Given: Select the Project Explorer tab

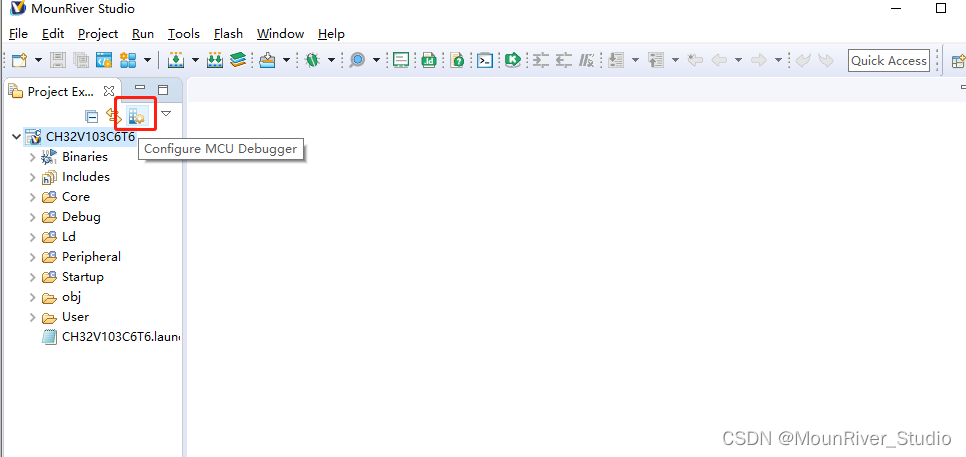Looking at the screenshot, I should pyautogui.click(x=61, y=91).
